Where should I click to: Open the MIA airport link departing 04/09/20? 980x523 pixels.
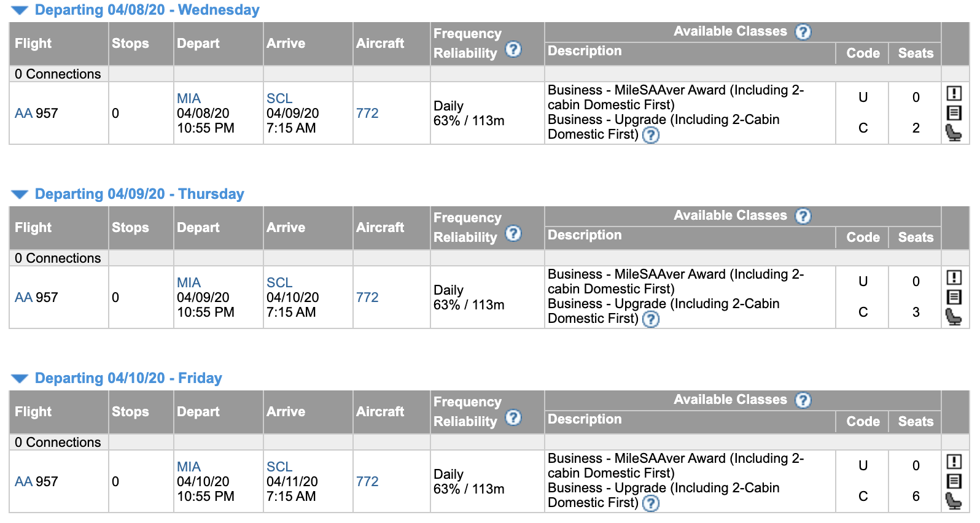189,283
